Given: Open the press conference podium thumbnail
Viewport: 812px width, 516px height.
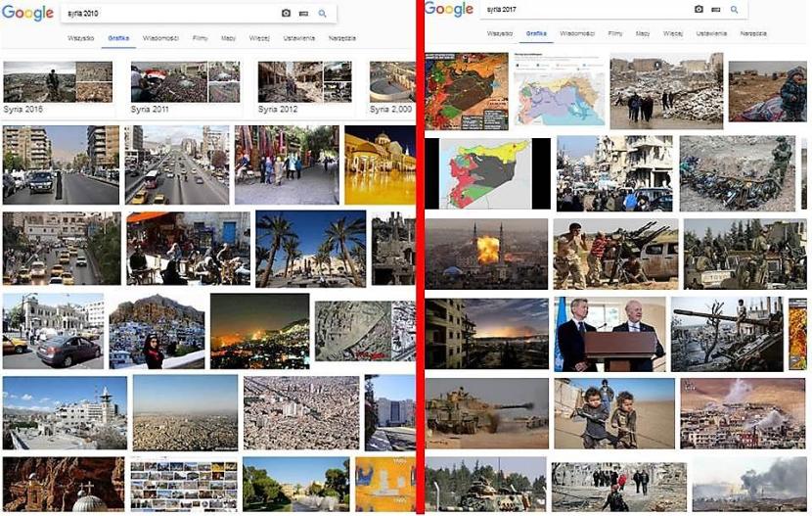Looking at the screenshot, I should [x=610, y=334].
